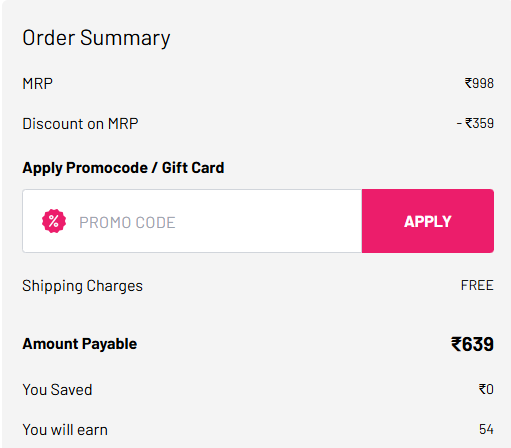
Task: Select the 54 points earned value
Action: click(486, 429)
